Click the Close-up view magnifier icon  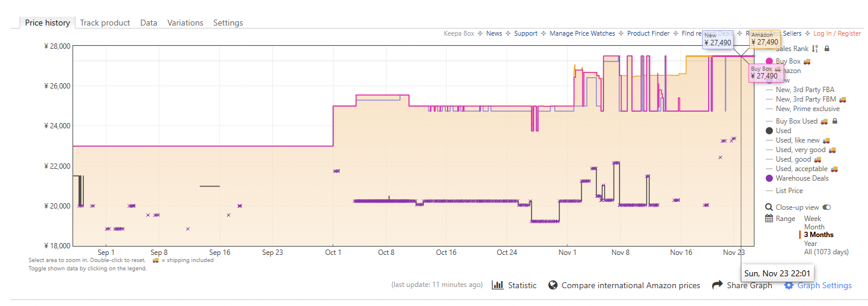click(x=769, y=207)
